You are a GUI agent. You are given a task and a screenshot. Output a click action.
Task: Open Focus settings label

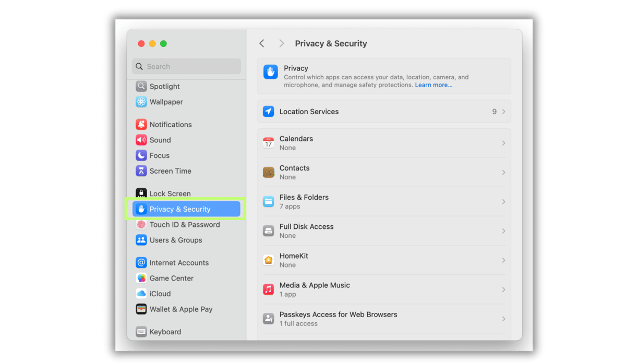[160, 155]
